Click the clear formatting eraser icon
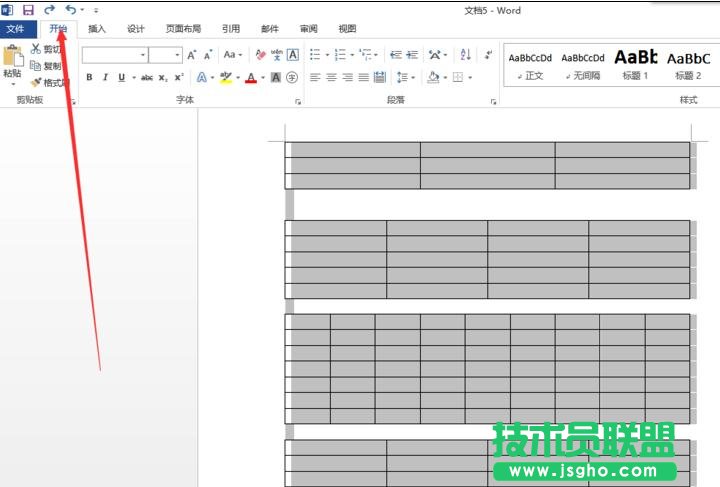The width and height of the screenshot is (720, 487). (x=260, y=55)
